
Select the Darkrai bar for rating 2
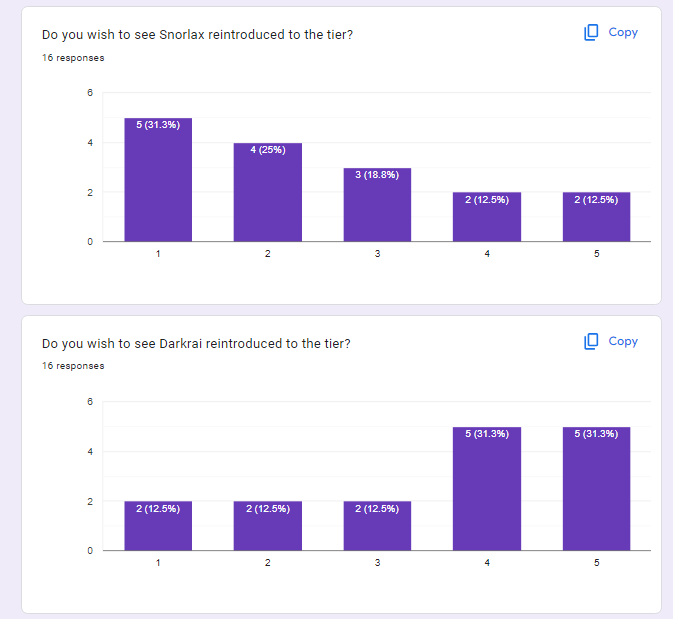tap(267, 526)
